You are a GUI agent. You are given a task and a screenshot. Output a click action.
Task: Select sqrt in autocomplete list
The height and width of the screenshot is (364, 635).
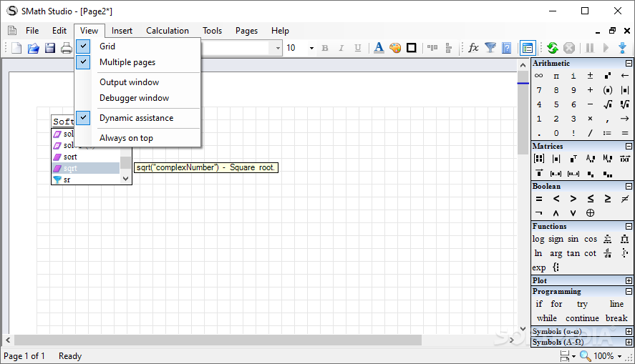click(x=86, y=168)
